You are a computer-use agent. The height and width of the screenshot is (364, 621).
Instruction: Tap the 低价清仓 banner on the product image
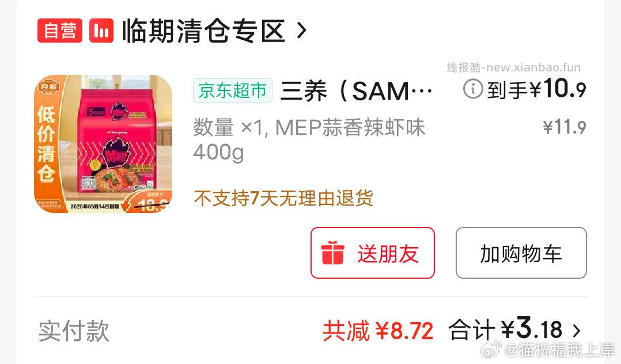pos(46,145)
